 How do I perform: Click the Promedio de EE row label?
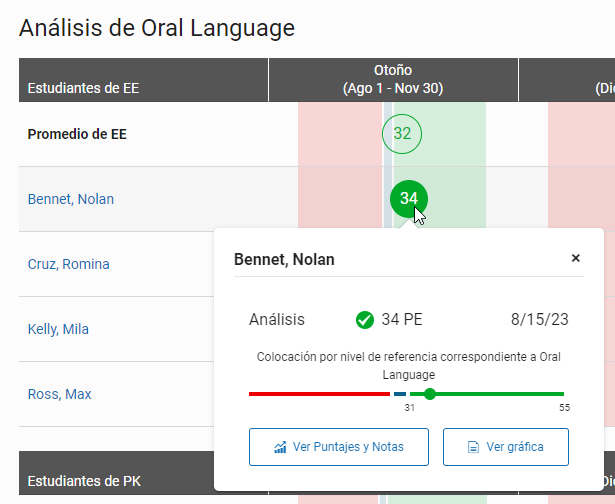(77, 134)
